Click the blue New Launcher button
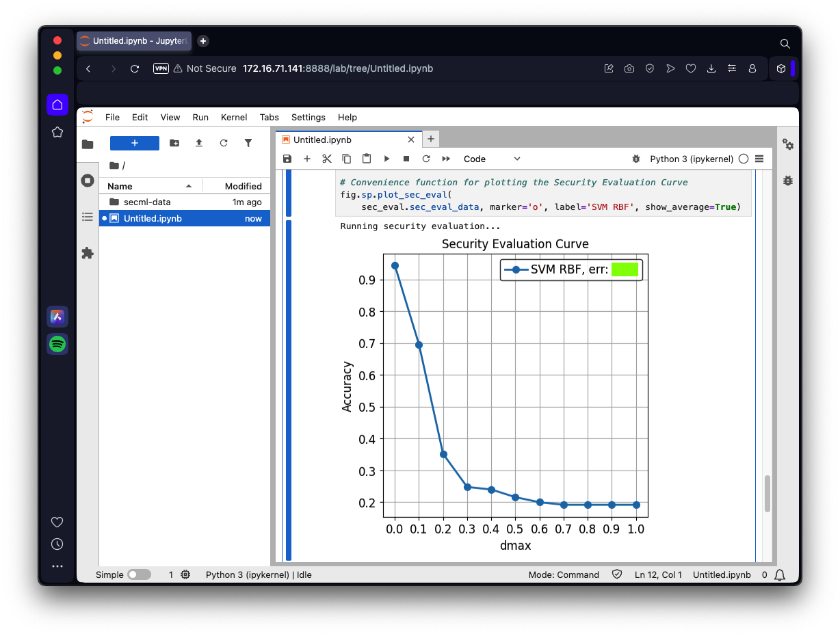 (135, 143)
